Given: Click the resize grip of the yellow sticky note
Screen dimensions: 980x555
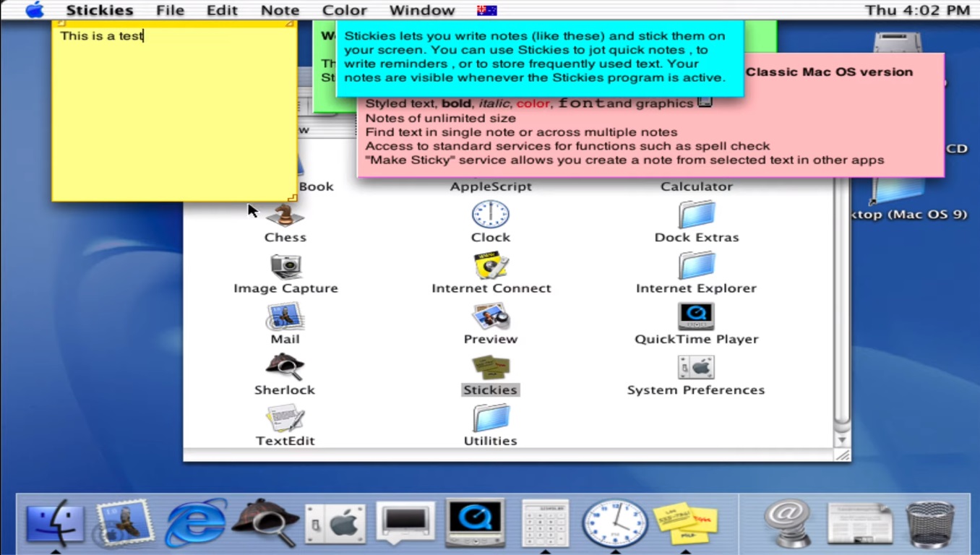Looking at the screenshot, I should (x=292, y=197).
